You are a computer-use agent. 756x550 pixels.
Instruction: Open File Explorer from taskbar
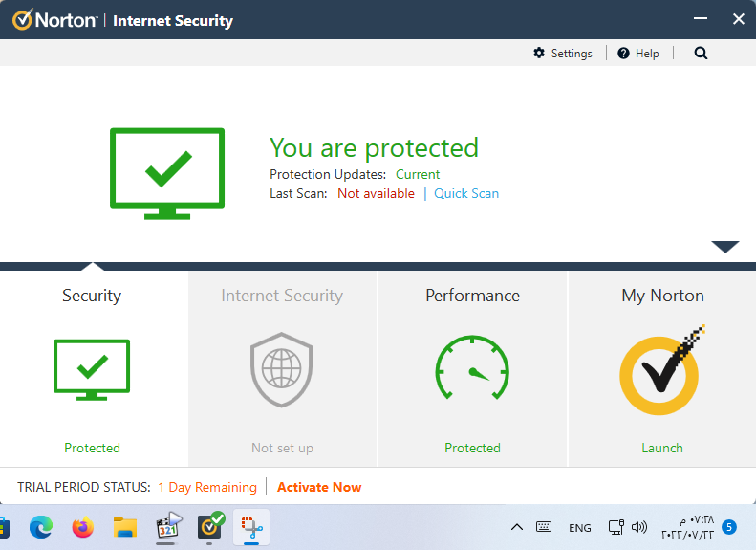[125, 527]
